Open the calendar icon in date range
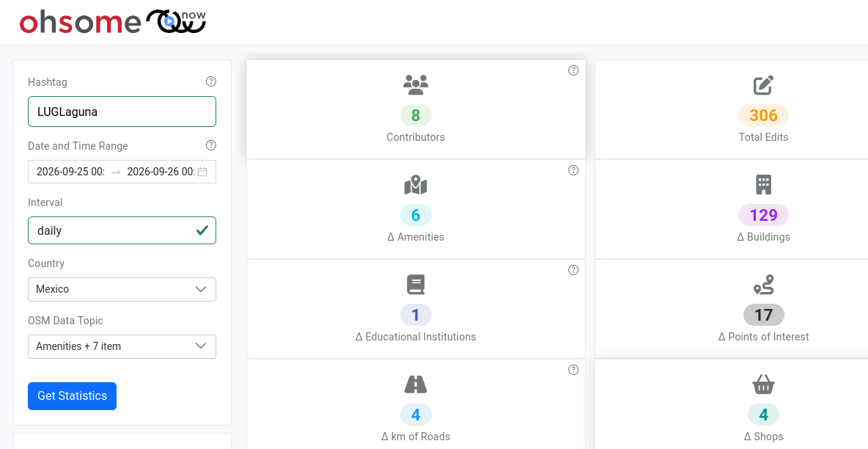Screen dimensions: 868x449 tap(202, 172)
